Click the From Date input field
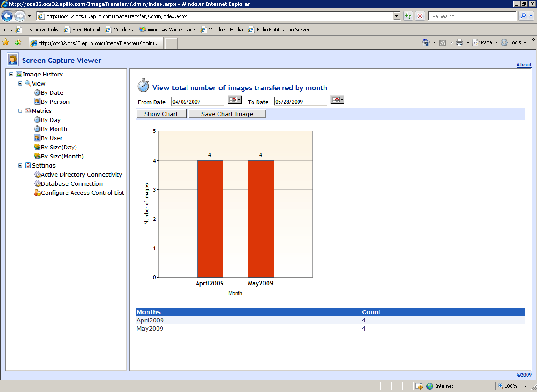This screenshot has height=392, width=537. pos(198,102)
